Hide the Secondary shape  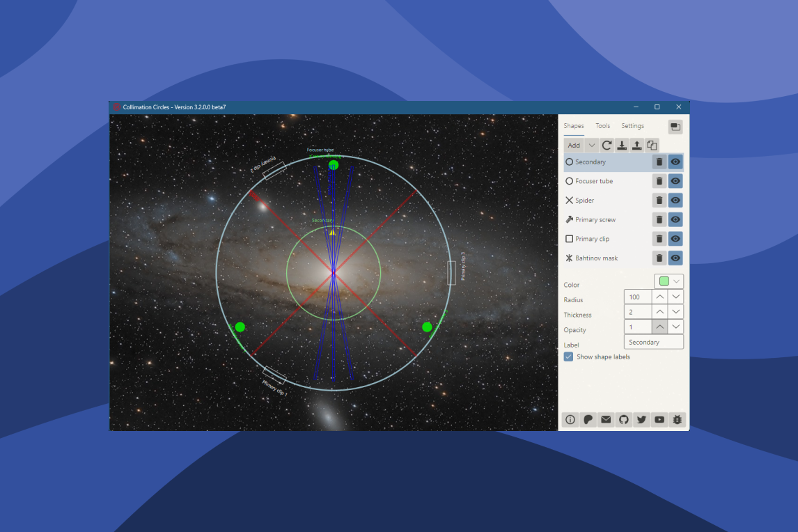pos(675,162)
